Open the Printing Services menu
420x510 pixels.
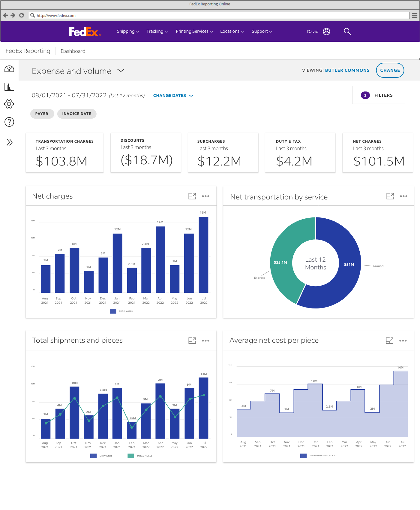[194, 31]
